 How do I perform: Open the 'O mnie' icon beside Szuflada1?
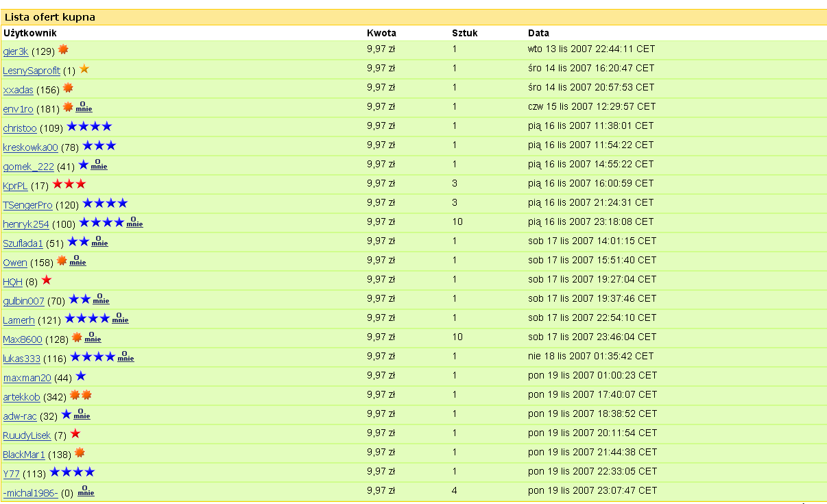(x=100, y=242)
